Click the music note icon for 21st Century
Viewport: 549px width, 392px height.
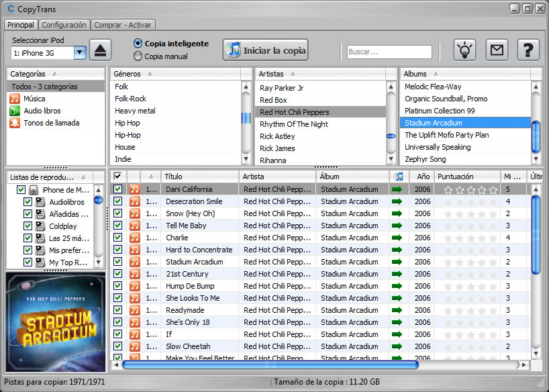tap(134, 274)
